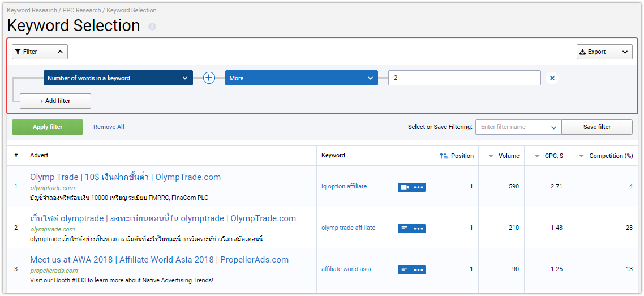644x296 pixels.
Task: Click the plus icon between filter dropdowns
Action: (209, 78)
